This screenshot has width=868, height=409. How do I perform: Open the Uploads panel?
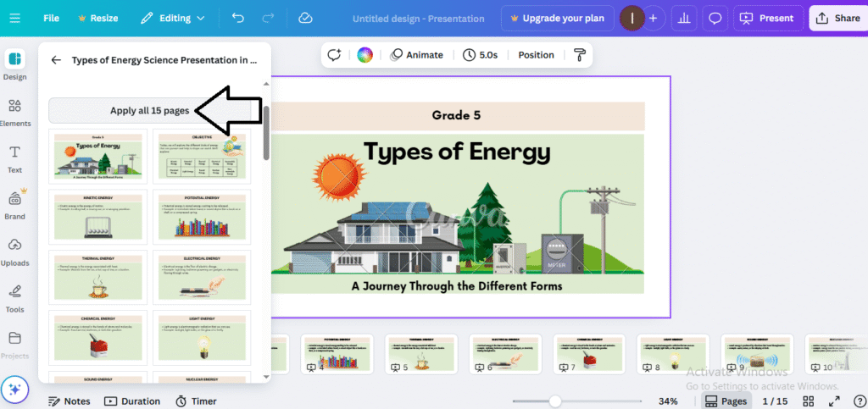(14, 251)
